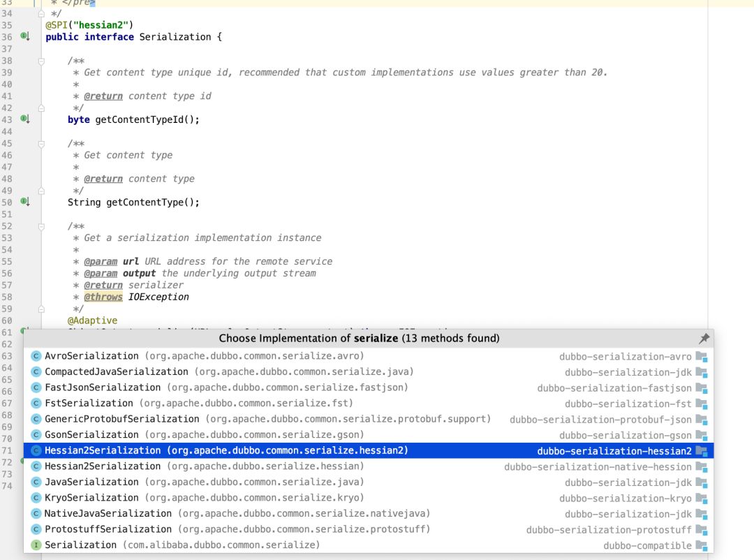Click implemented-method gutter icon at line 50

pyautogui.click(x=25, y=202)
